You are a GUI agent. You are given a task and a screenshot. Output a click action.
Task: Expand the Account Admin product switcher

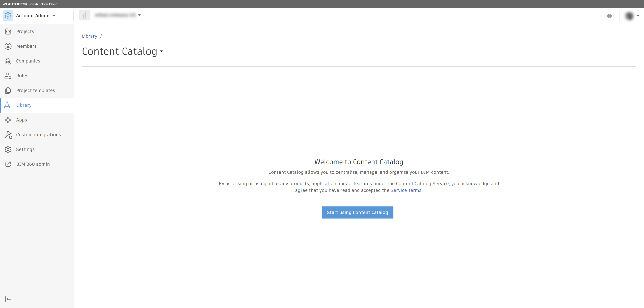coord(54,16)
